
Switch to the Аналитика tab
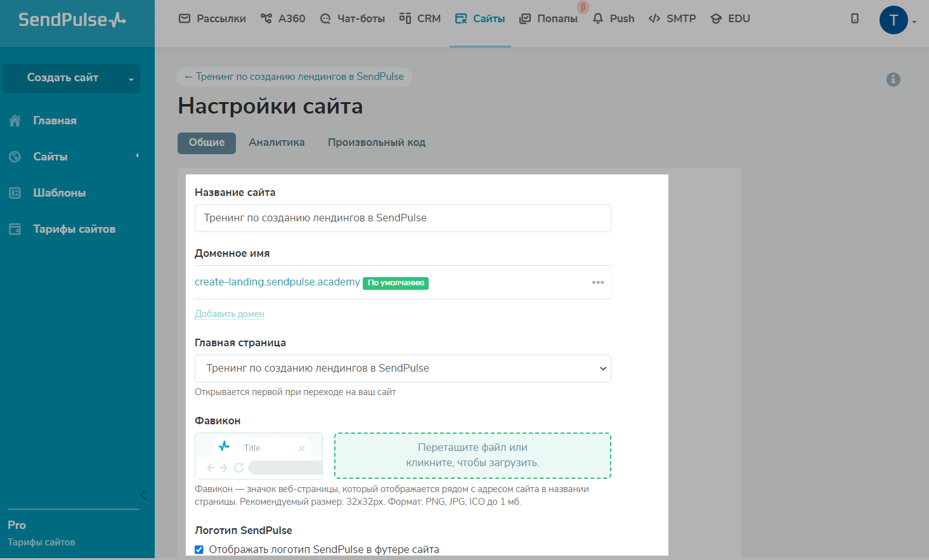(x=276, y=143)
